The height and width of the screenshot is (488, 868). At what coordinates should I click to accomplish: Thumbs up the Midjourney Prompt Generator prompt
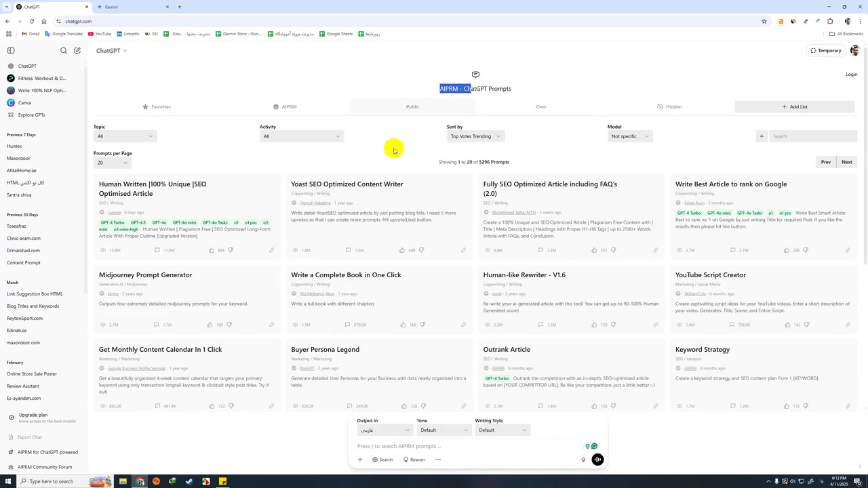click(x=210, y=325)
